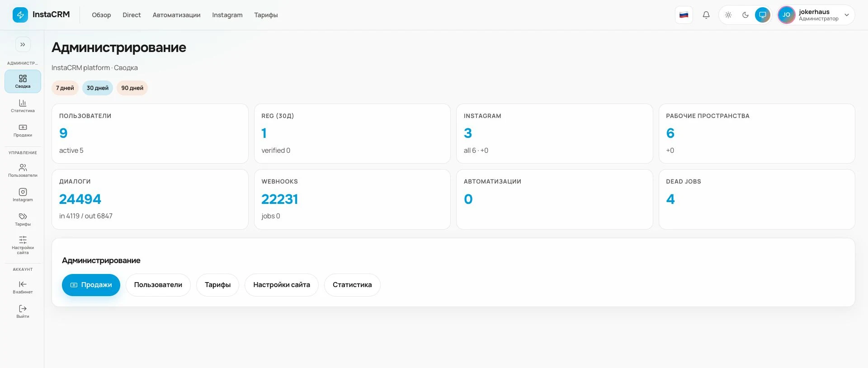The image size is (868, 368).
Task: Open the Instagram top menu item
Action: pos(227,15)
